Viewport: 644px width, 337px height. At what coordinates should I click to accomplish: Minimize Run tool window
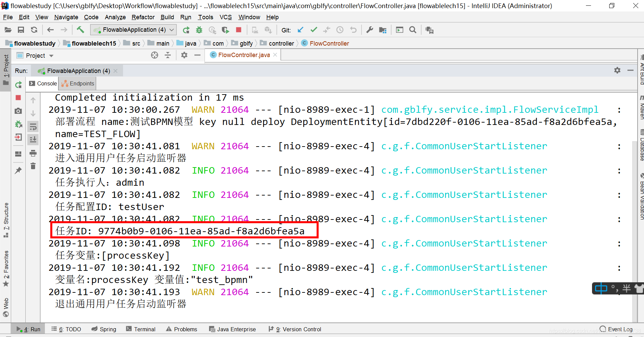pyautogui.click(x=630, y=70)
